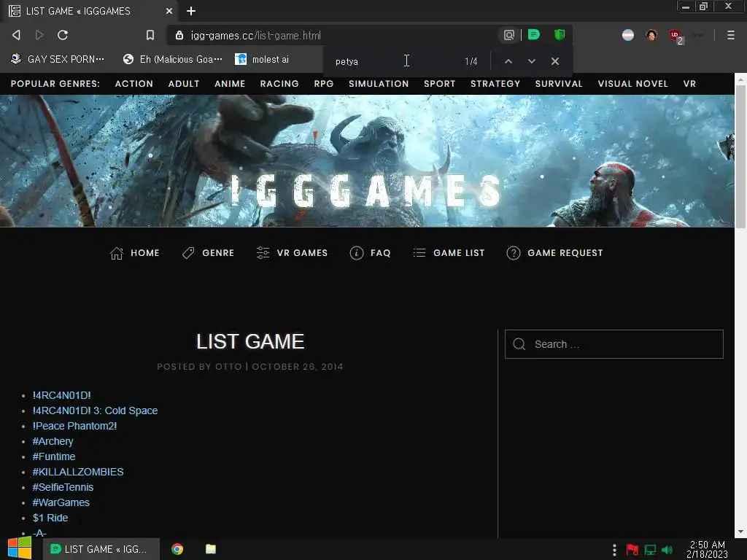Image resolution: width=747 pixels, height=560 pixels.
Task: Select SIMULATION genre
Action: [x=379, y=84]
